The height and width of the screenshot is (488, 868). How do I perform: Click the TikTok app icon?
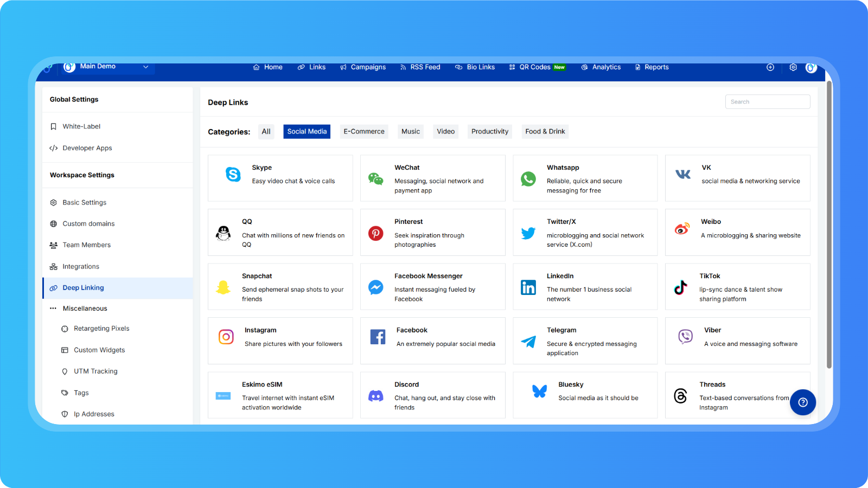[680, 287]
